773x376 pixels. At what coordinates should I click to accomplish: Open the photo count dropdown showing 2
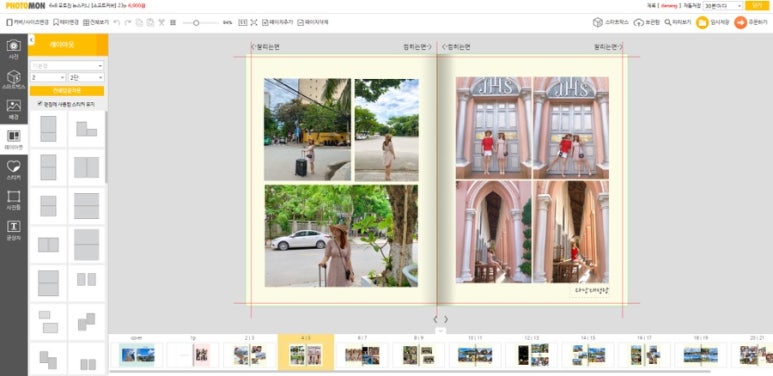click(x=48, y=77)
